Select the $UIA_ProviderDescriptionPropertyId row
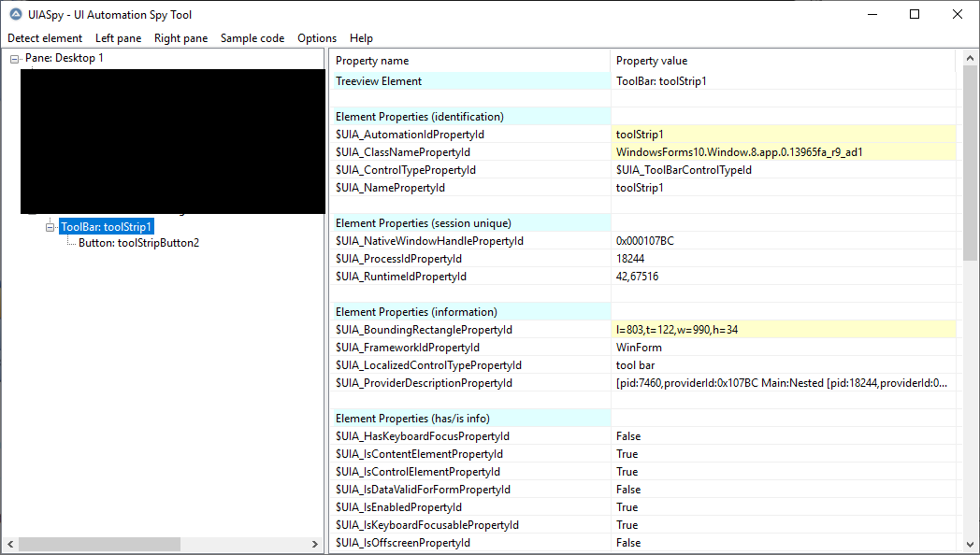The height and width of the screenshot is (555, 980). point(643,383)
